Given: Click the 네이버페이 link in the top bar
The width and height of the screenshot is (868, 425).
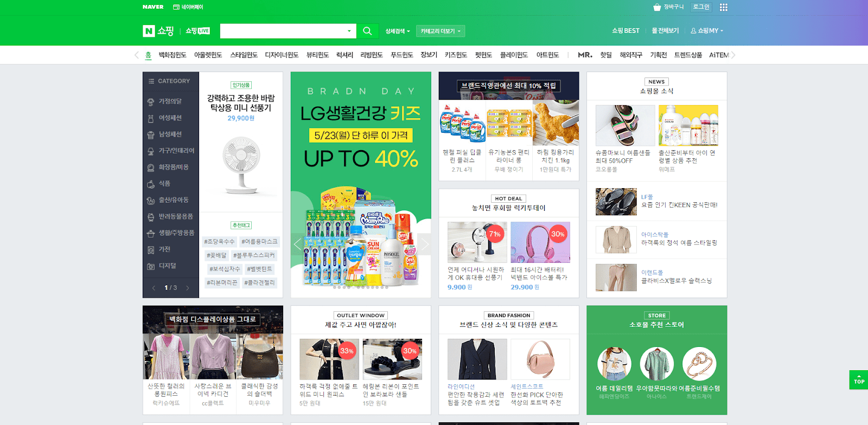Looking at the screenshot, I should pyautogui.click(x=188, y=7).
